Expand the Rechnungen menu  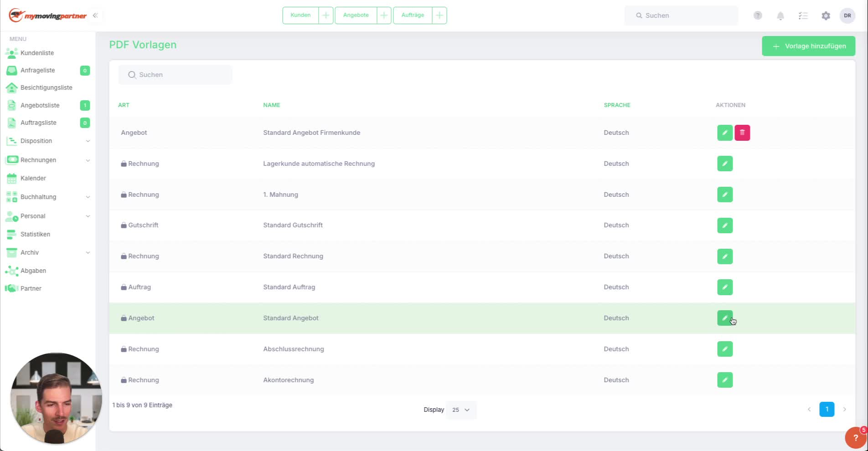tap(48, 160)
